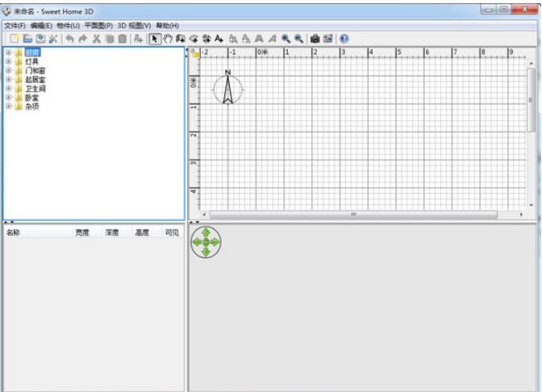Click the Open home folder icon
542x392 pixels.
[27, 38]
